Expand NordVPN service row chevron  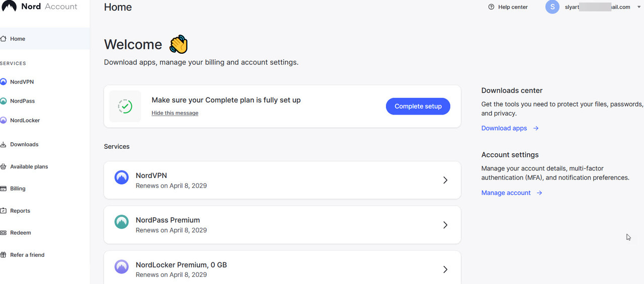(445, 180)
